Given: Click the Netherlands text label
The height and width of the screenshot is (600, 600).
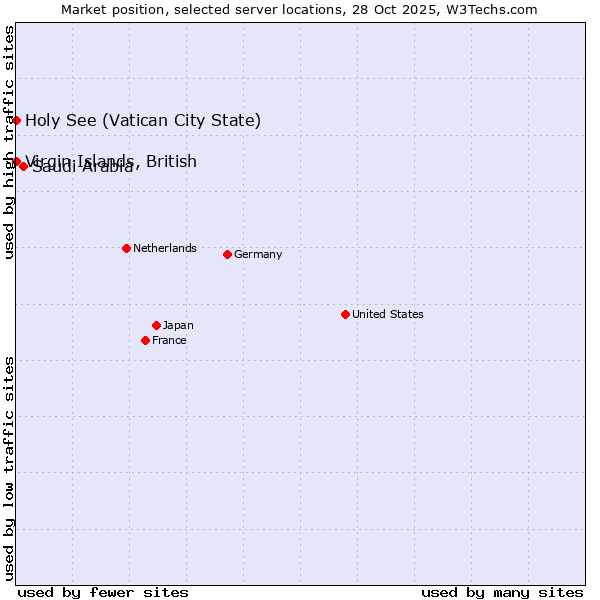Looking at the screenshot, I should 165,248.
